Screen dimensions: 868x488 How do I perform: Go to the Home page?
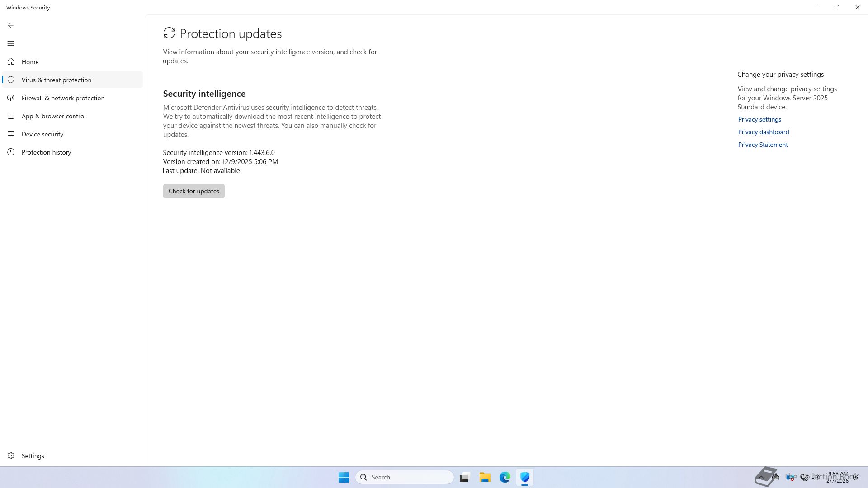(30, 62)
